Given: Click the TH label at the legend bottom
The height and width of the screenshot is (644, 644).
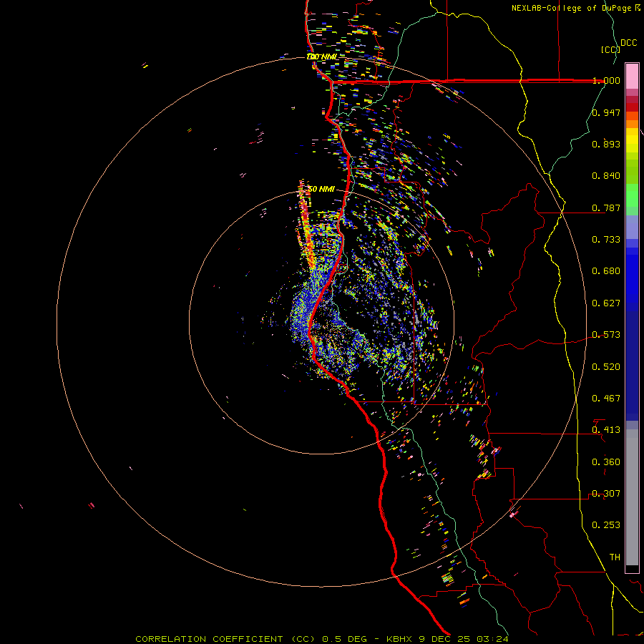Looking at the screenshot, I should tap(615, 557).
